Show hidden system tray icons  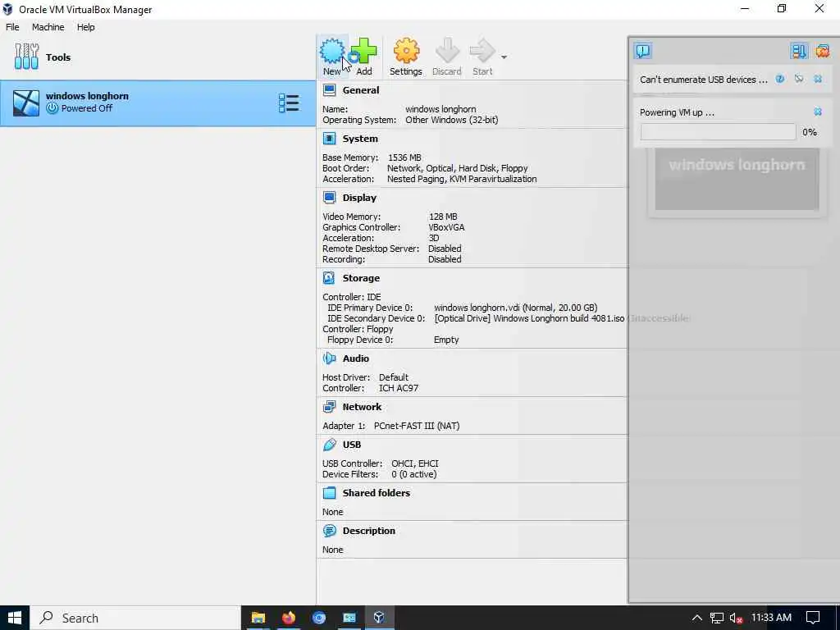[x=696, y=618]
